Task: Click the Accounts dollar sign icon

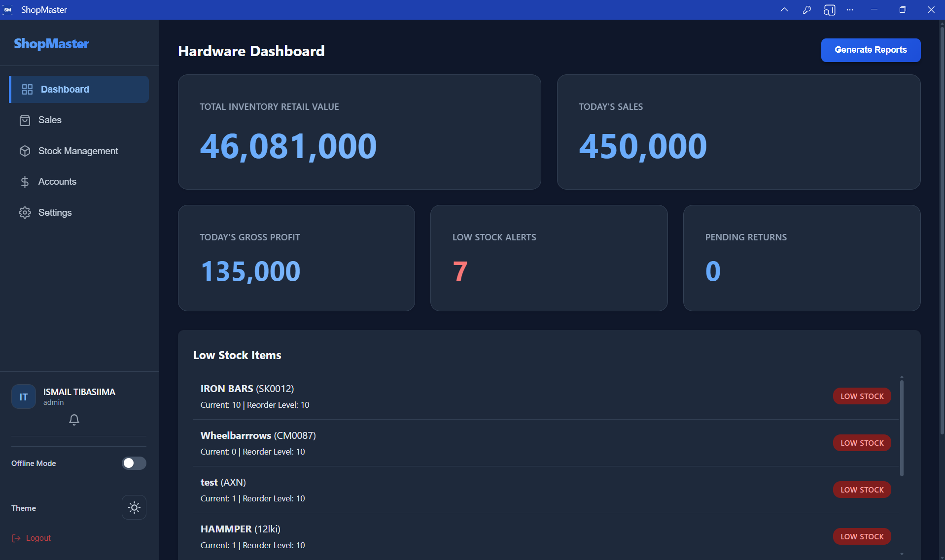Action: [25, 182]
